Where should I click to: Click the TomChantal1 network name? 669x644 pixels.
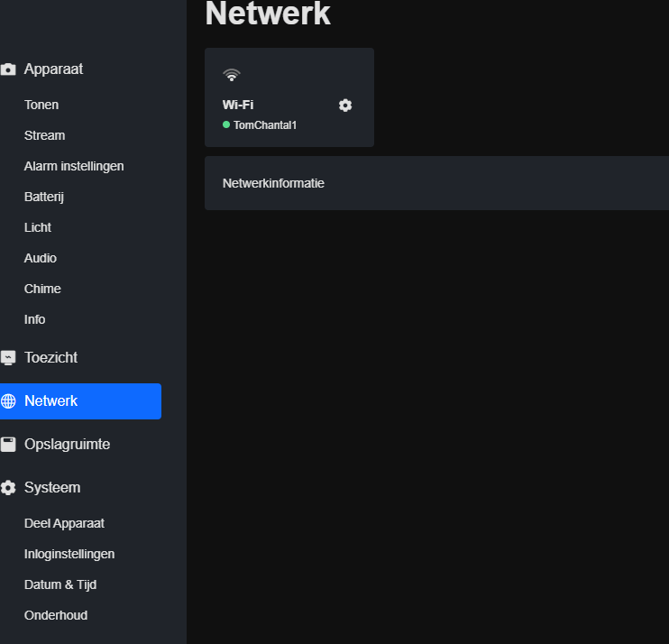[x=265, y=125]
